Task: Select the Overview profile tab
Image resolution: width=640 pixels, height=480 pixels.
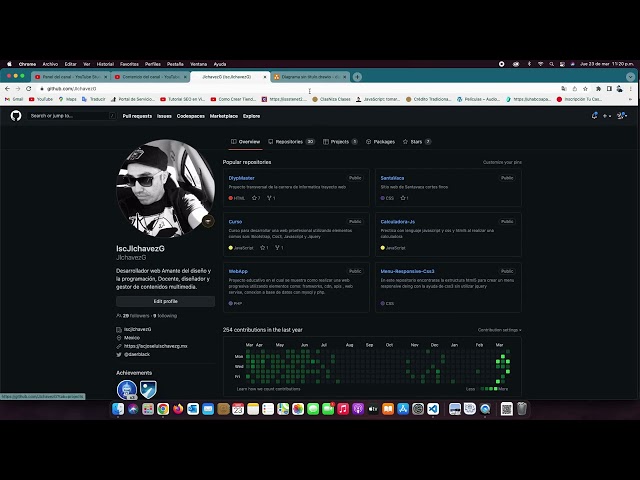Action: [x=245, y=142]
